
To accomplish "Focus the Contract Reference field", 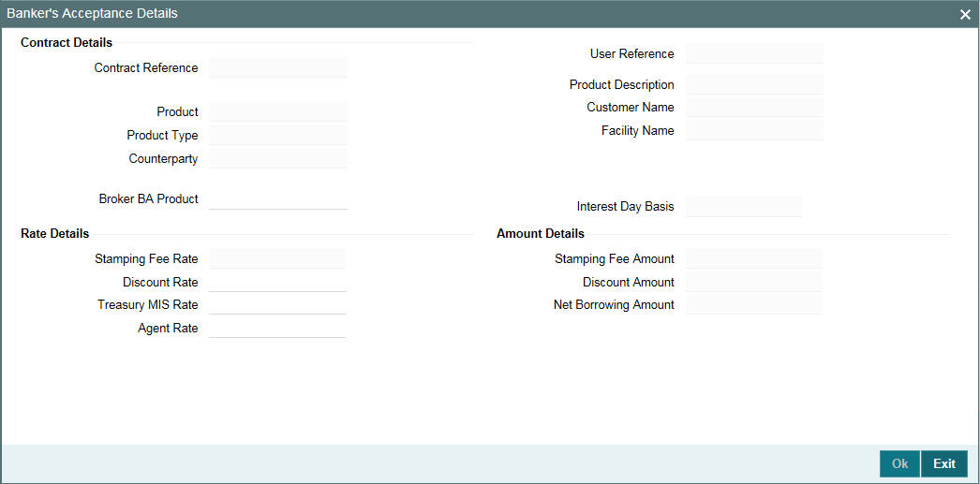I will 278,67.
